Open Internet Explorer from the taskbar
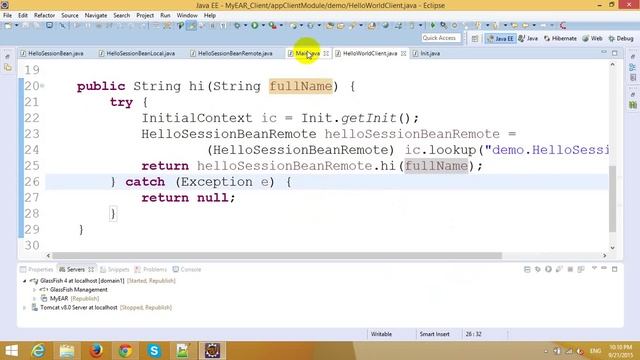This screenshot has width=640, height=360. [38, 351]
